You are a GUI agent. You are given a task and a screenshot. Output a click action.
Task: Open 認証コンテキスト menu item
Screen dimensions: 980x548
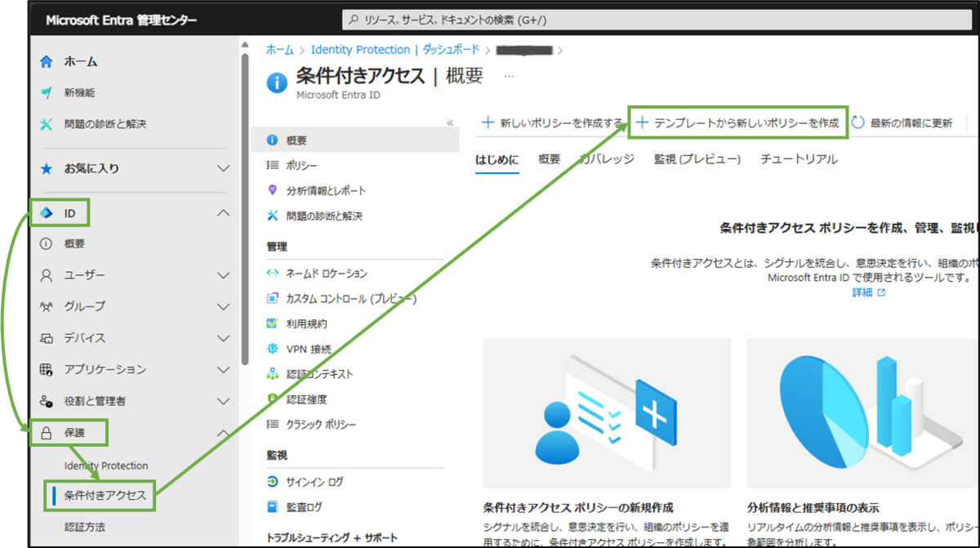319,374
